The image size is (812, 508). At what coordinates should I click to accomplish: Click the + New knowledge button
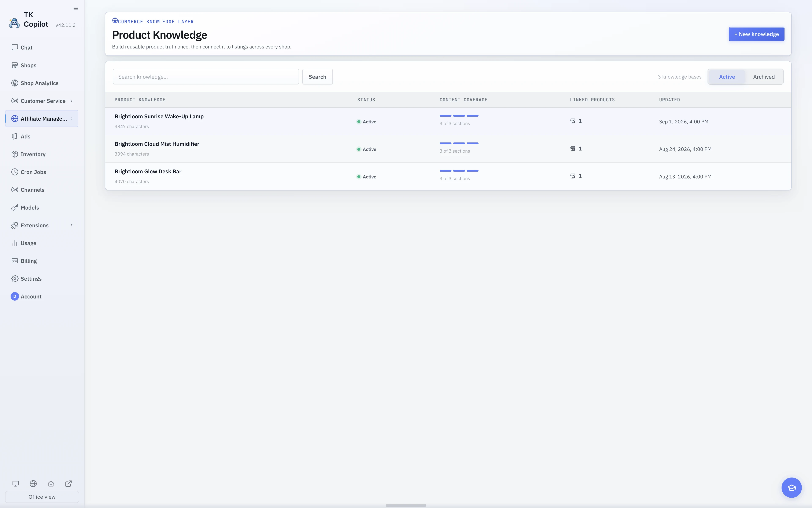coord(756,34)
